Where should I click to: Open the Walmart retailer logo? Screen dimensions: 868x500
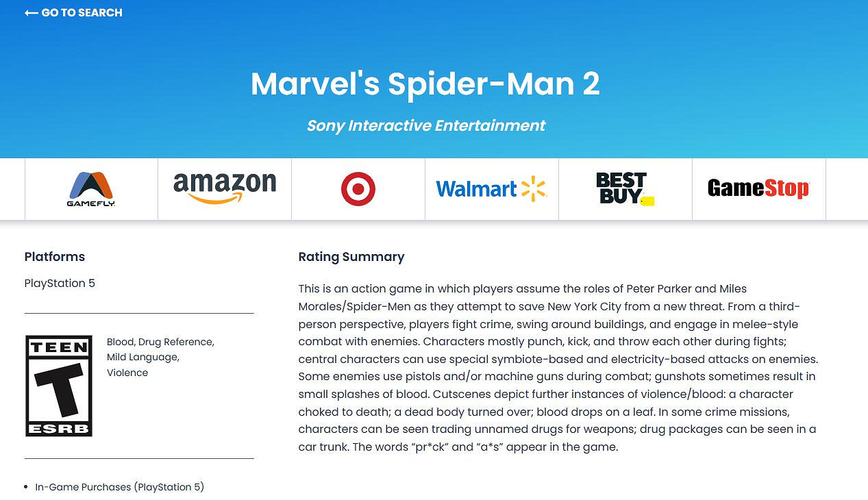tap(491, 189)
